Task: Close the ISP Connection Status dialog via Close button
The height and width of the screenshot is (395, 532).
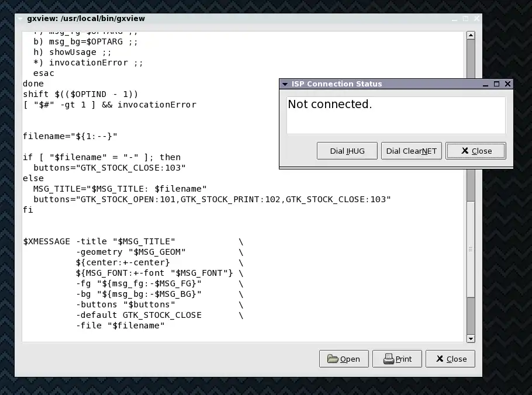Action: (x=476, y=151)
